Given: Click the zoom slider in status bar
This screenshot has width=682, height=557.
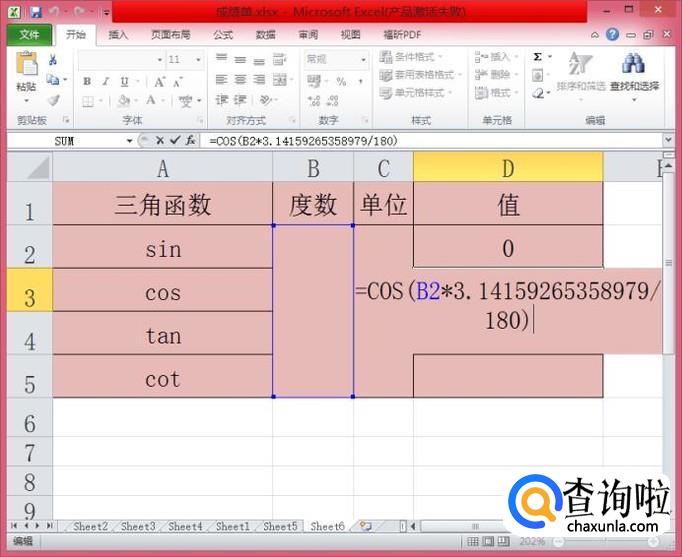Looking at the screenshot, I should tap(600, 541).
